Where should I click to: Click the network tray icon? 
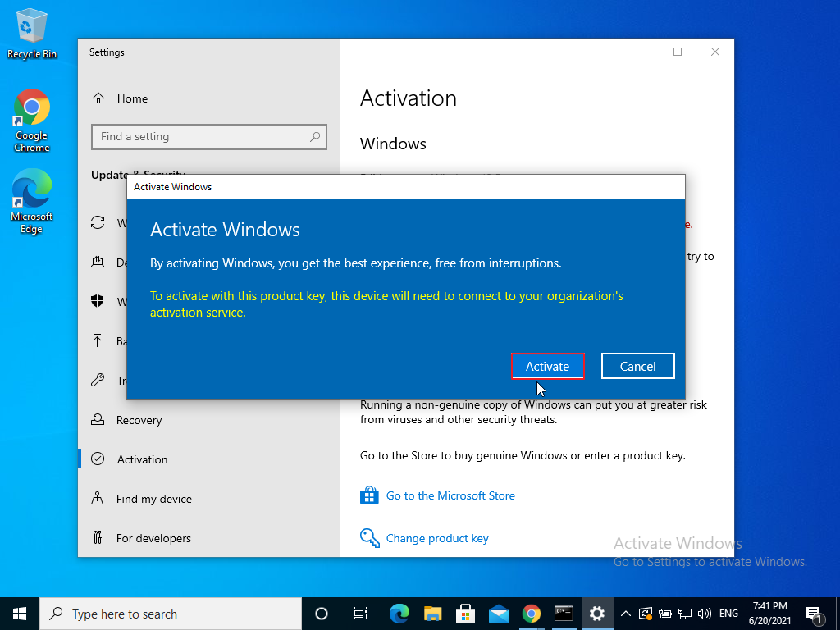[x=685, y=614]
